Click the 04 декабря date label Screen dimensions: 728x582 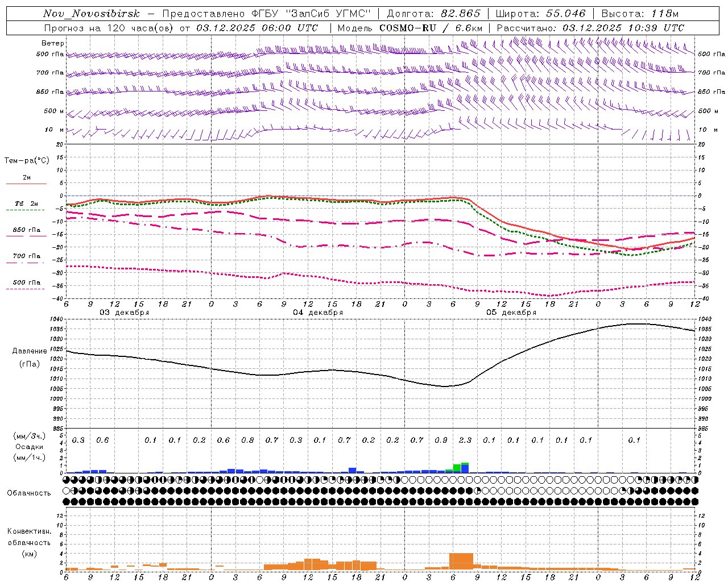318,313
